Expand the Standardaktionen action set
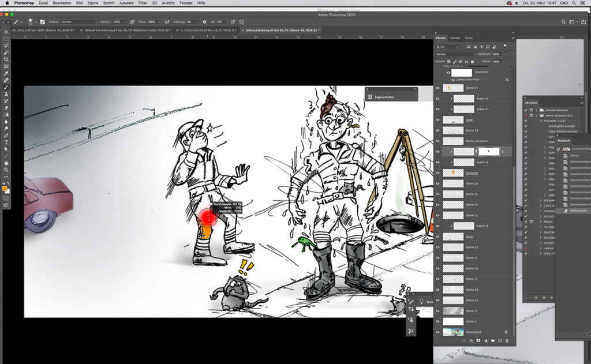Viewport: 591px width, 364px height. [536, 110]
